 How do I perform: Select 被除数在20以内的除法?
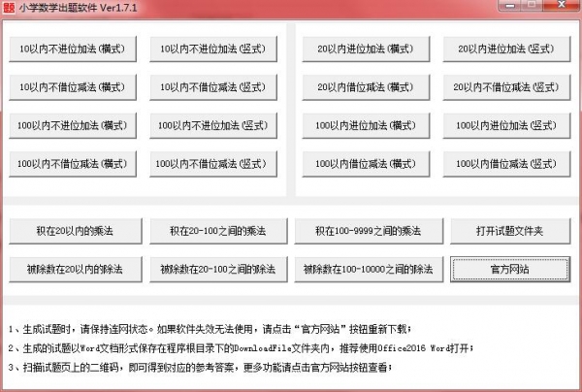tap(76, 269)
